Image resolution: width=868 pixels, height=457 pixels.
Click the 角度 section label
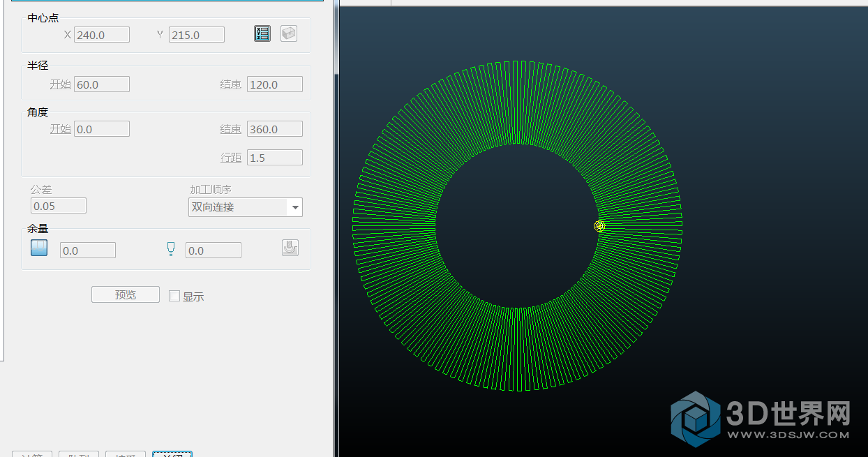coord(38,112)
